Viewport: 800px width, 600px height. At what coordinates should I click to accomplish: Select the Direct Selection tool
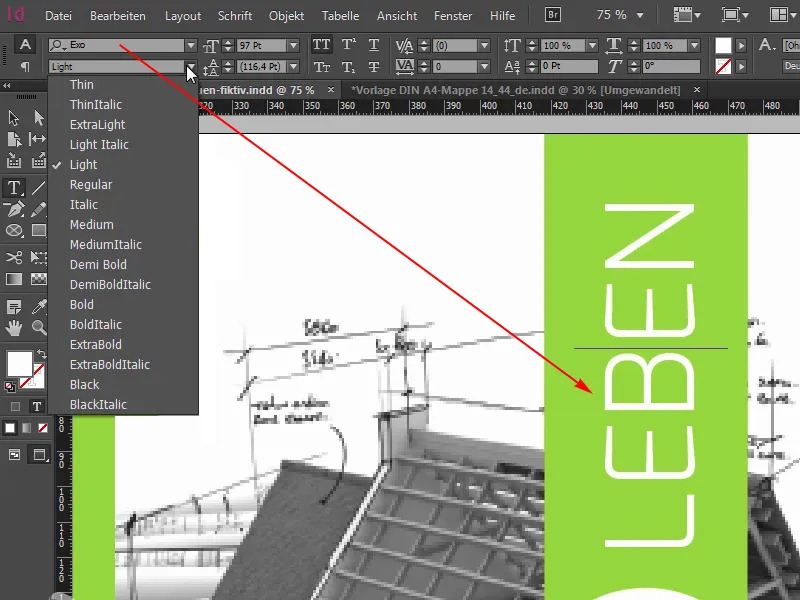point(39,118)
